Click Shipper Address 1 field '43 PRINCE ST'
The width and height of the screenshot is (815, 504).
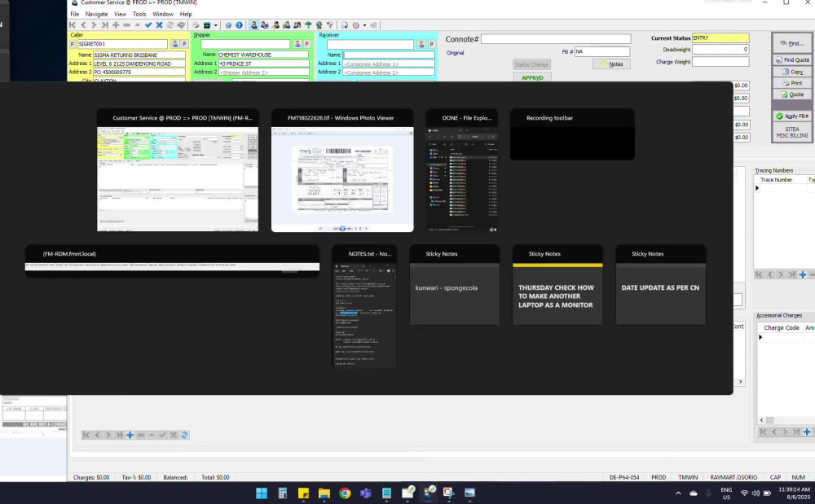click(x=263, y=64)
